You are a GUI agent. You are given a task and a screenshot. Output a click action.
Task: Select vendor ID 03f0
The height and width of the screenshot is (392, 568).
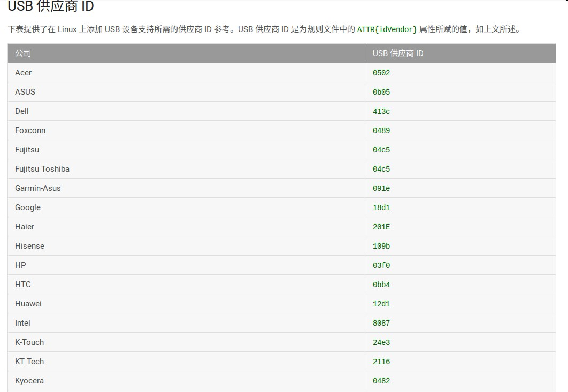pyautogui.click(x=381, y=265)
